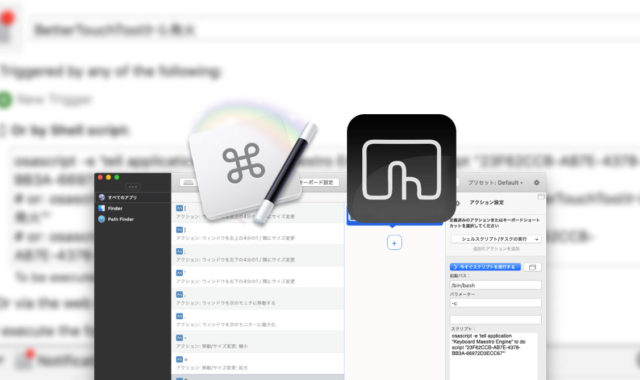This screenshot has width=640, height=380.
Task: Open the プリセット: Default dropdown
Action: point(495,182)
